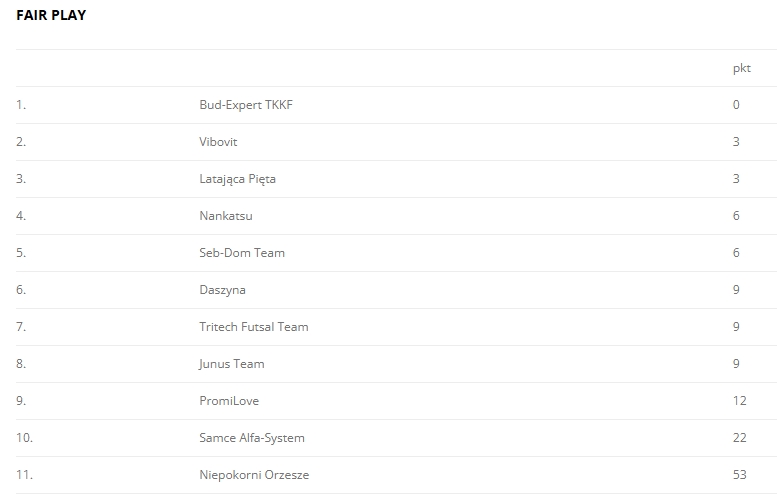
Task: Choose Junus Team entry
Action: coord(232,364)
